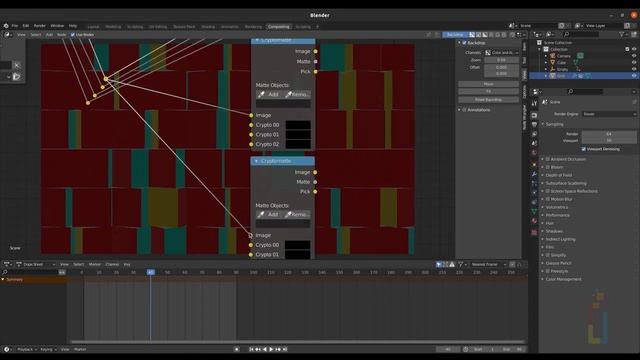Click Add on upper Cryptomatte node
640x360 pixels.
tap(269, 94)
